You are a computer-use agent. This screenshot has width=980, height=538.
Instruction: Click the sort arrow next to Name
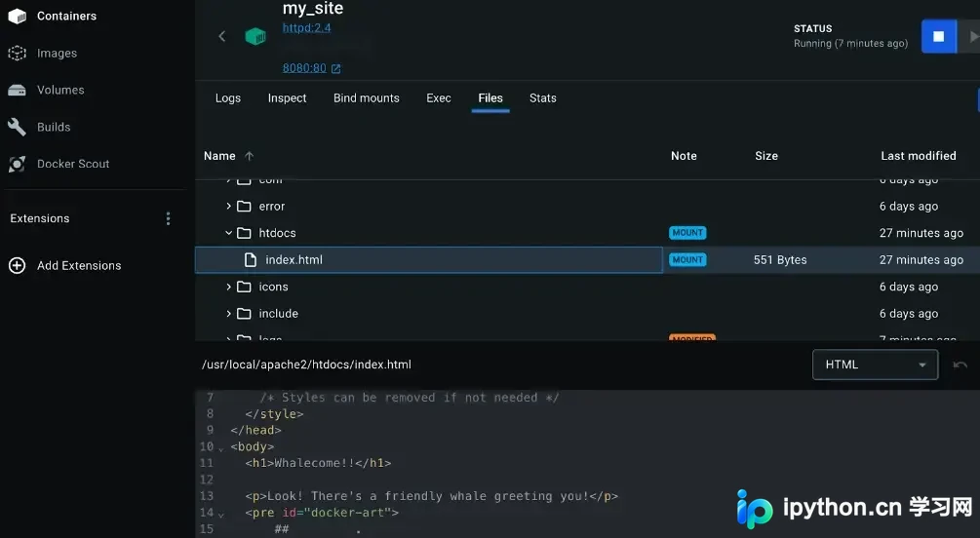[250, 156]
